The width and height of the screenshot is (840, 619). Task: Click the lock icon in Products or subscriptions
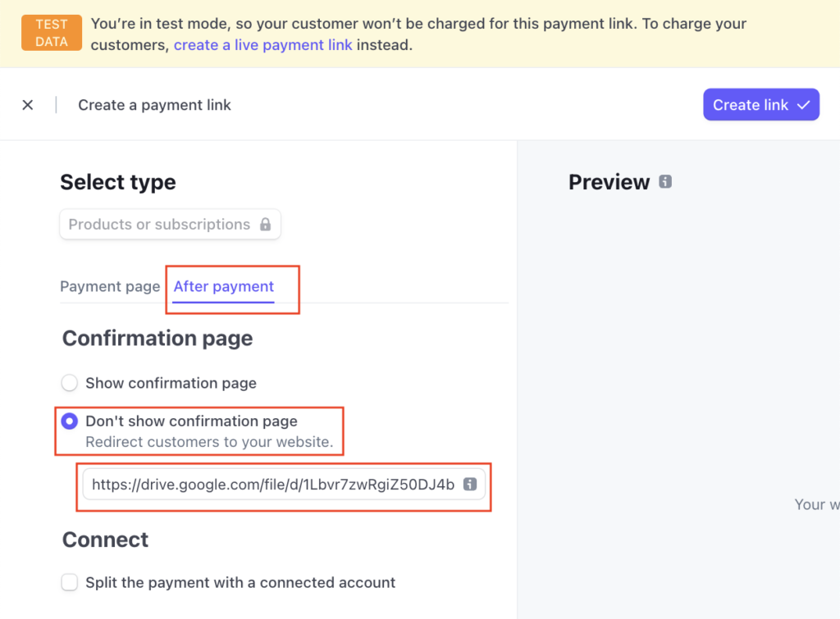click(265, 225)
